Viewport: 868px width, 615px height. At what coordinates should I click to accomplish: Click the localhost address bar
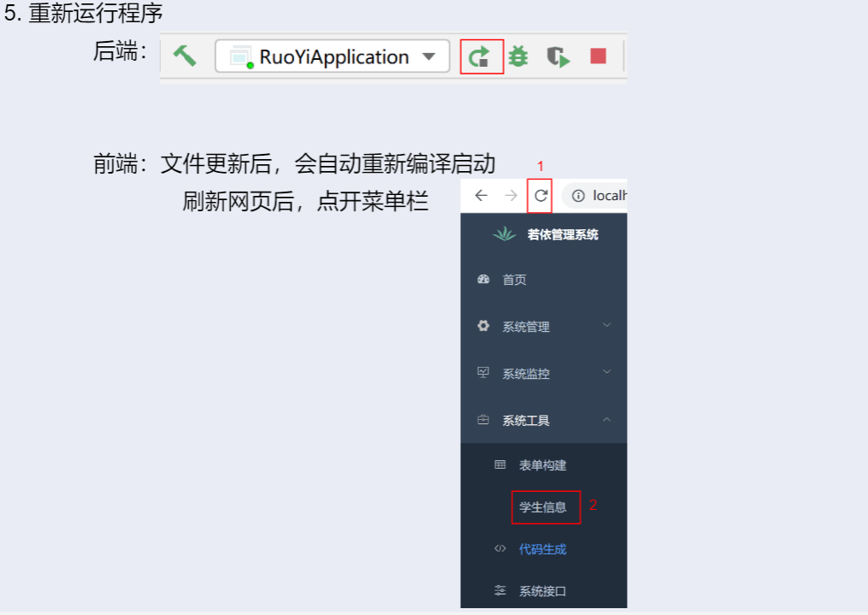(x=595, y=196)
